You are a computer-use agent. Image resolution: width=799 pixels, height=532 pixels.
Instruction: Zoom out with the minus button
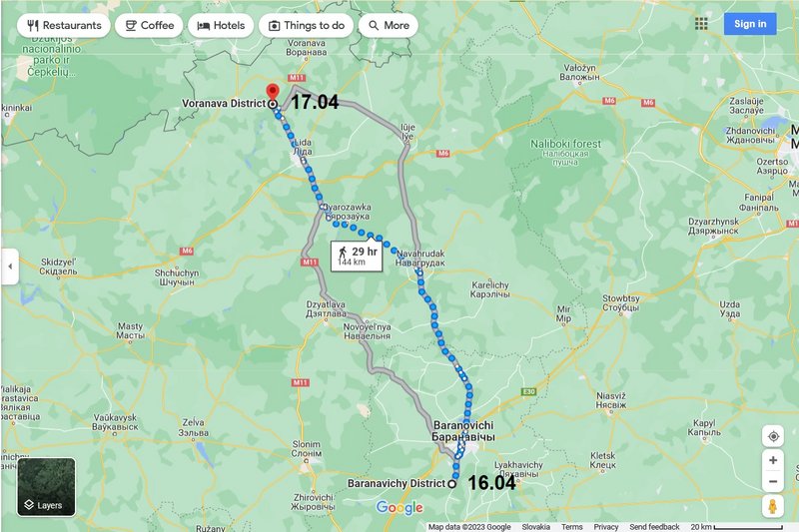(772, 481)
